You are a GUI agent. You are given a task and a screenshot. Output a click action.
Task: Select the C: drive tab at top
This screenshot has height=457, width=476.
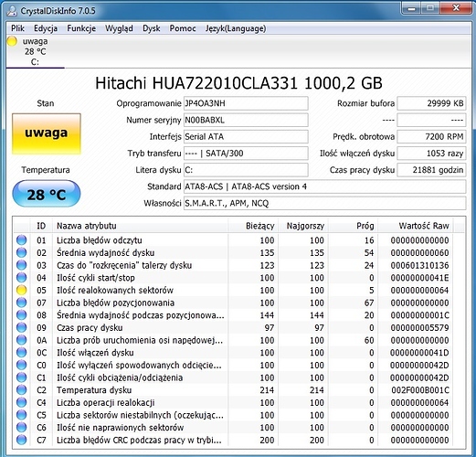click(35, 51)
